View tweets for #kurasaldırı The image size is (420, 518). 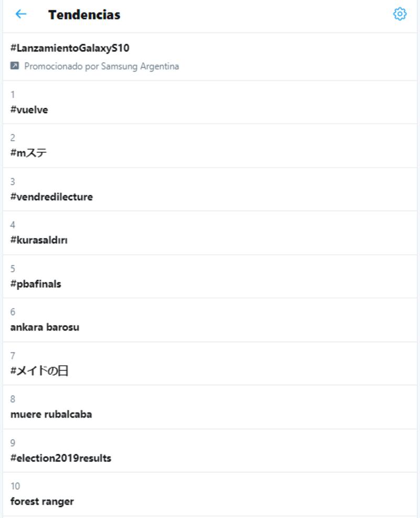coord(39,240)
